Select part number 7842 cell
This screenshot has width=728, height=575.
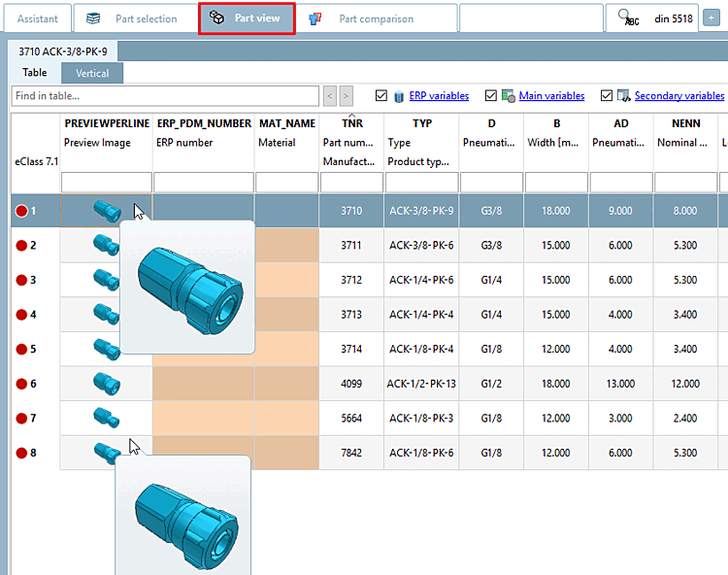(351, 453)
